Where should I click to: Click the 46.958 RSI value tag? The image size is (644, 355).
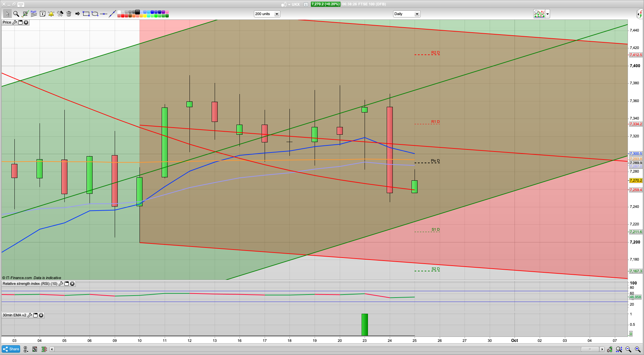(635, 297)
